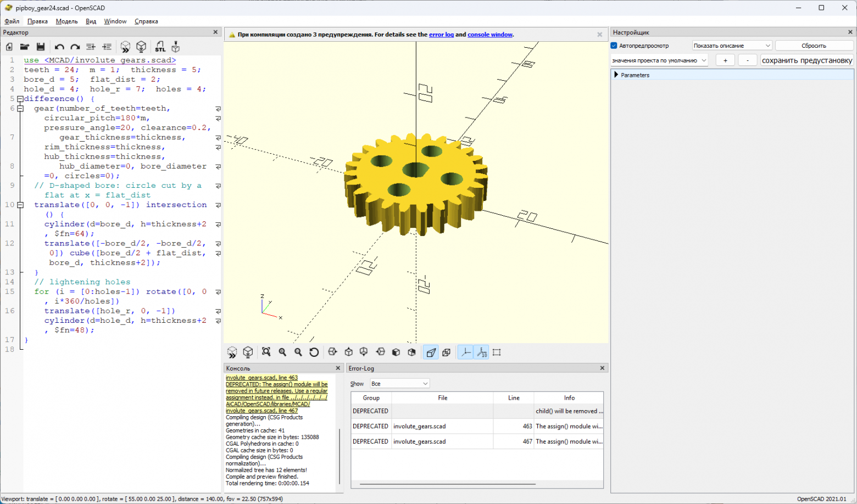The image size is (857, 504).
Task: Click the Export as STL icon
Action: [x=160, y=47]
